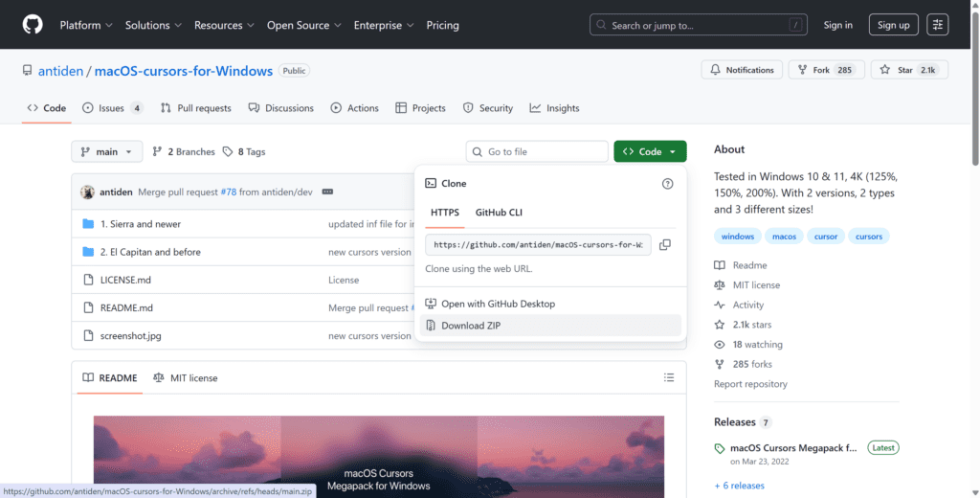Click the GitHub logo icon
980x498 pixels.
tap(33, 24)
